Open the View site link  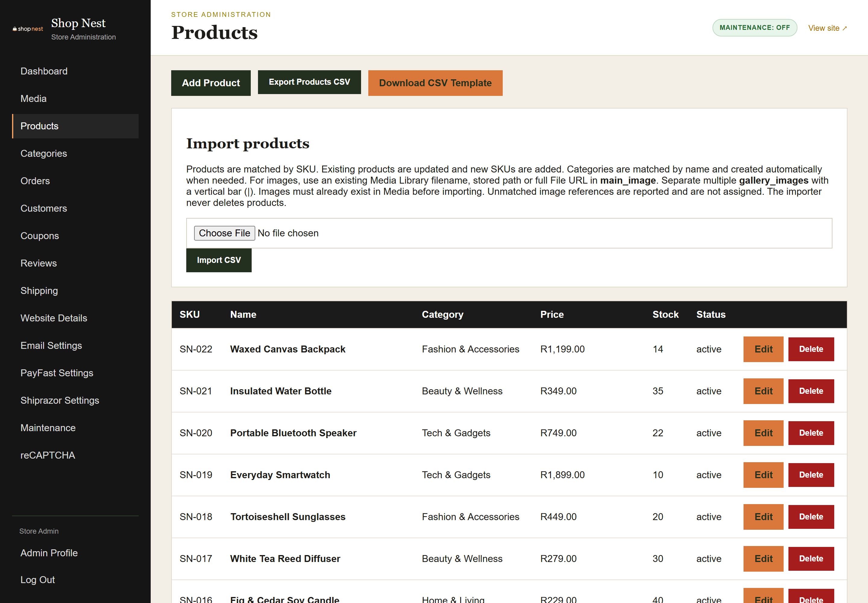coord(828,28)
